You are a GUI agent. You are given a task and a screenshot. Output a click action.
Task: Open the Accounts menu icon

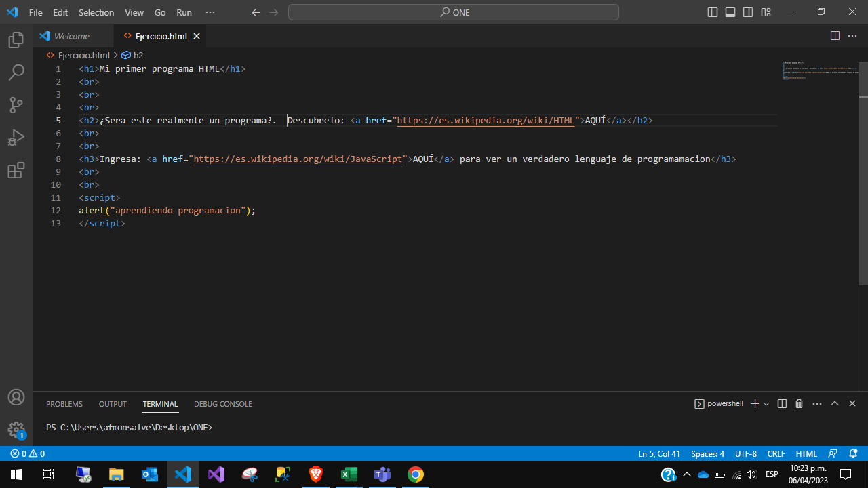coord(16,397)
